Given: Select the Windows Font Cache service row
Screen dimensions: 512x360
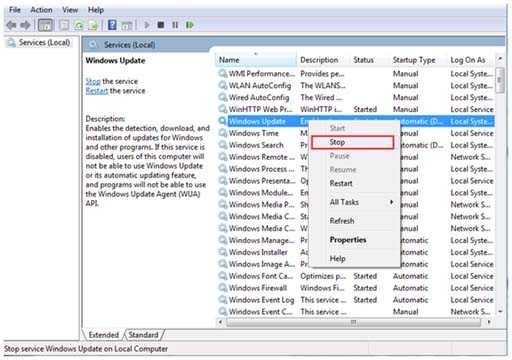Looking at the screenshot, I should 356,276.
